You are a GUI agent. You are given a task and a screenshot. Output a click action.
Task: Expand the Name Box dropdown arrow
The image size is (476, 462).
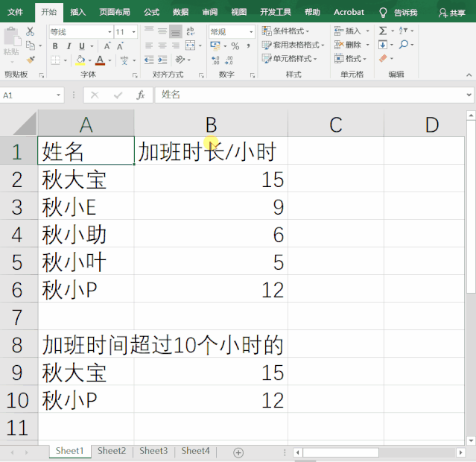click(58, 95)
